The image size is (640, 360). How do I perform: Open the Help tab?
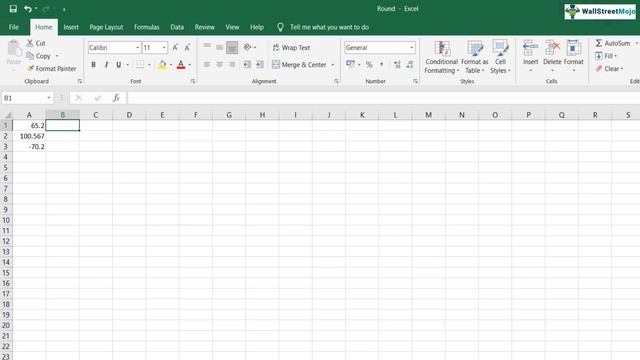coord(257,27)
